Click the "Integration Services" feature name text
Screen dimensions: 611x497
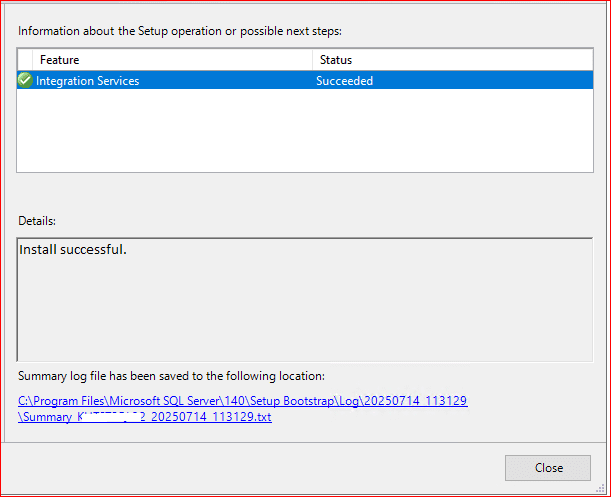point(88,81)
